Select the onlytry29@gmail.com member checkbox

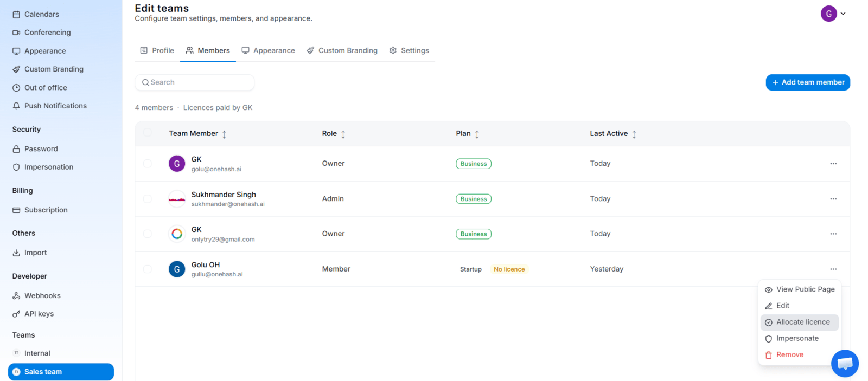(148, 234)
